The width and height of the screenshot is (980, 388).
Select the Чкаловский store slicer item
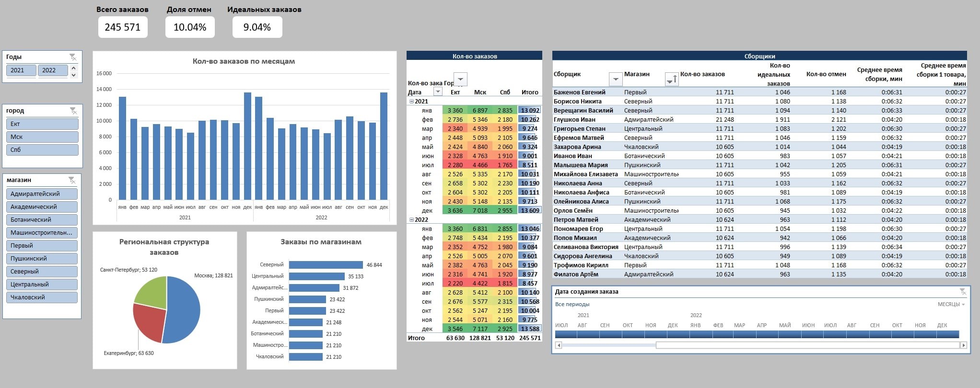(x=42, y=297)
